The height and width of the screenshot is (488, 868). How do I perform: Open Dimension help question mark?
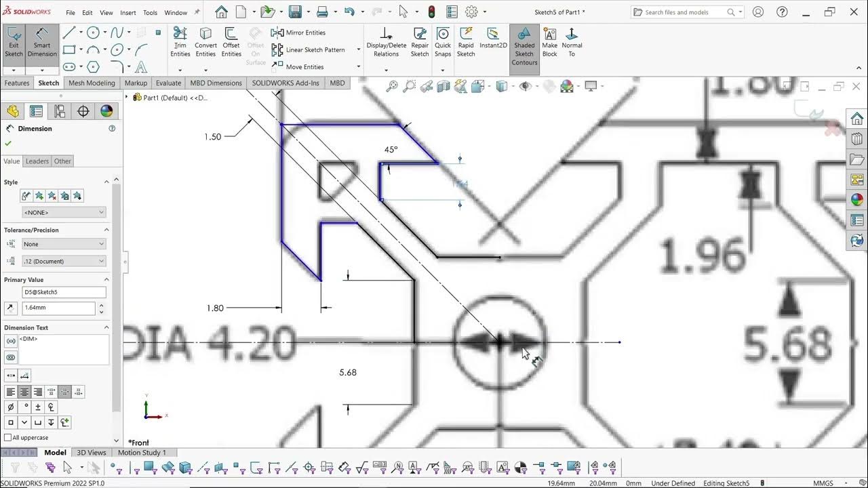112,128
